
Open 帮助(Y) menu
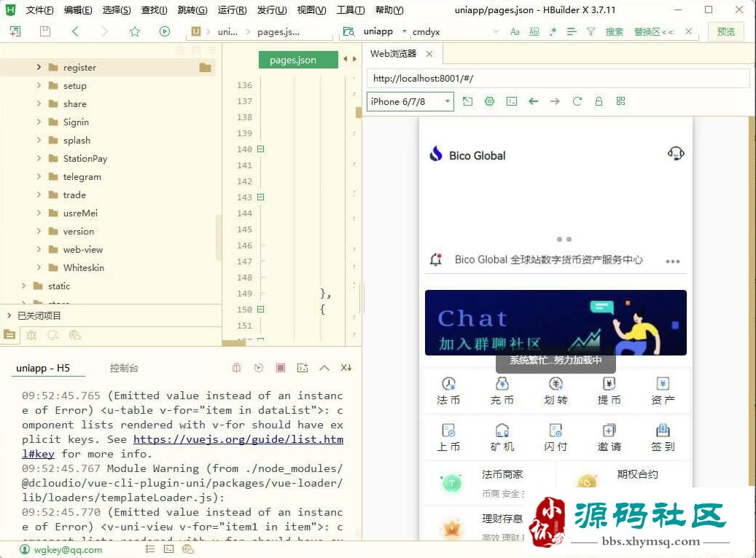pos(389,9)
